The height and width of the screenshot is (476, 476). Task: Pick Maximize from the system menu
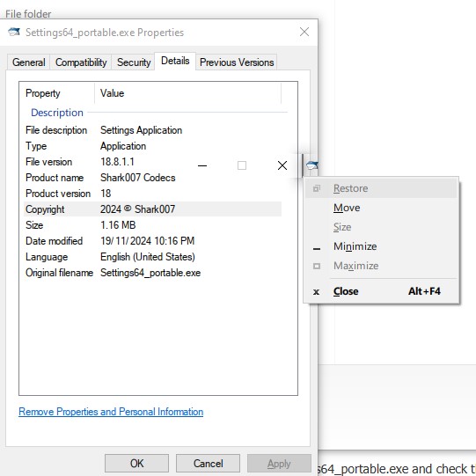point(381,266)
